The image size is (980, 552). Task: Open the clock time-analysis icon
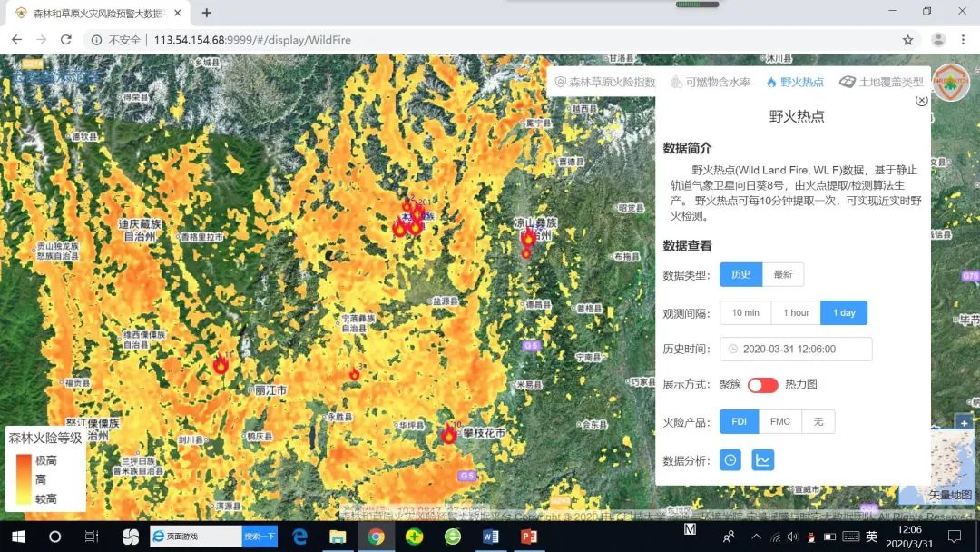730,460
